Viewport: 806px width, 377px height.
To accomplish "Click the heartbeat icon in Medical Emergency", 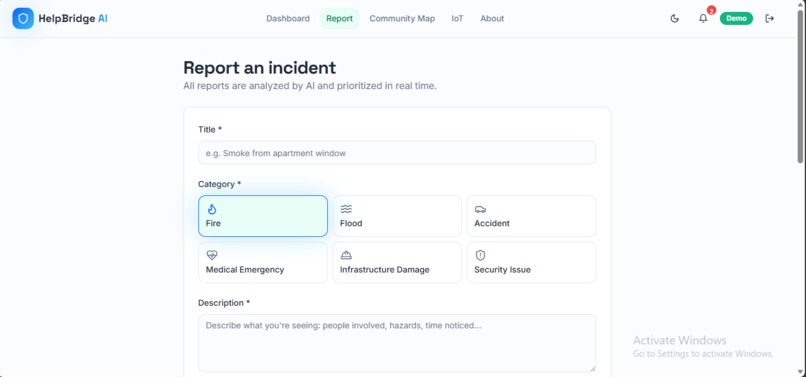I will [x=212, y=255].
